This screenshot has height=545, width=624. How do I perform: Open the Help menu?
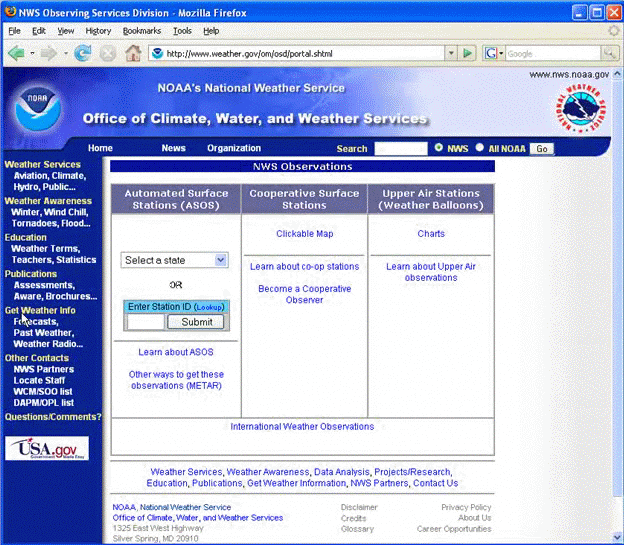coord(211,31)
